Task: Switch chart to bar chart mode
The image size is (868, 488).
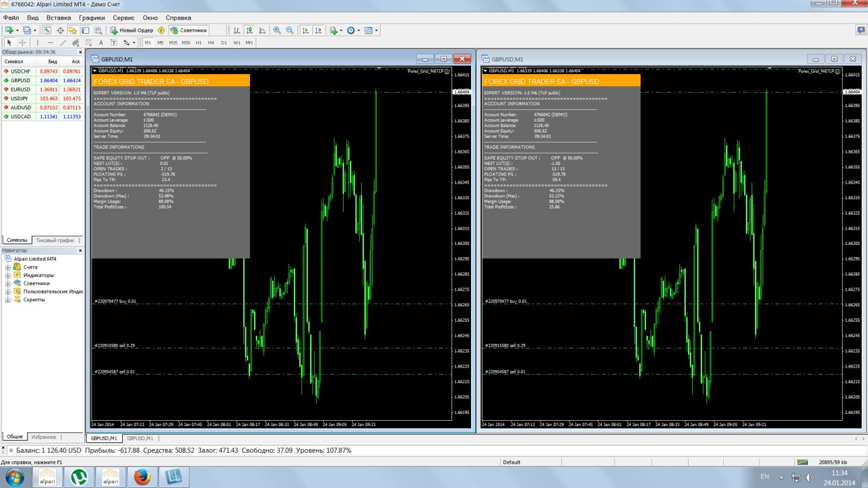Action: [x=237, y=30]
